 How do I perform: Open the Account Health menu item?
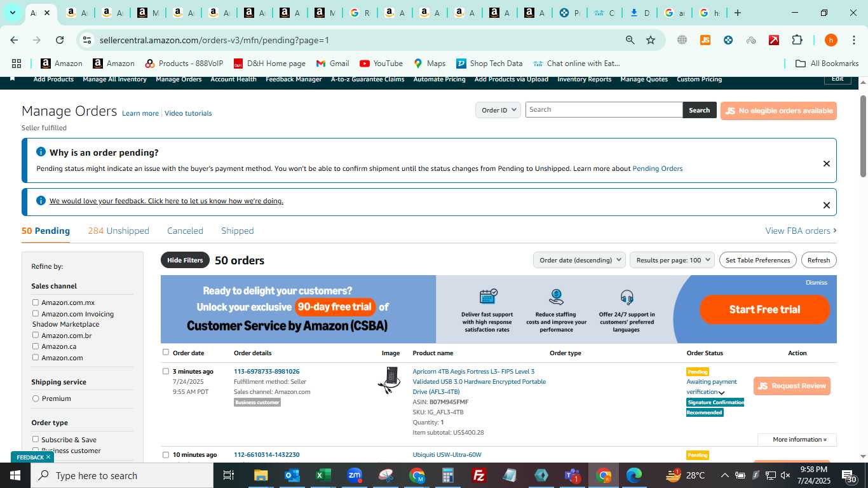[x=234, y=79]
